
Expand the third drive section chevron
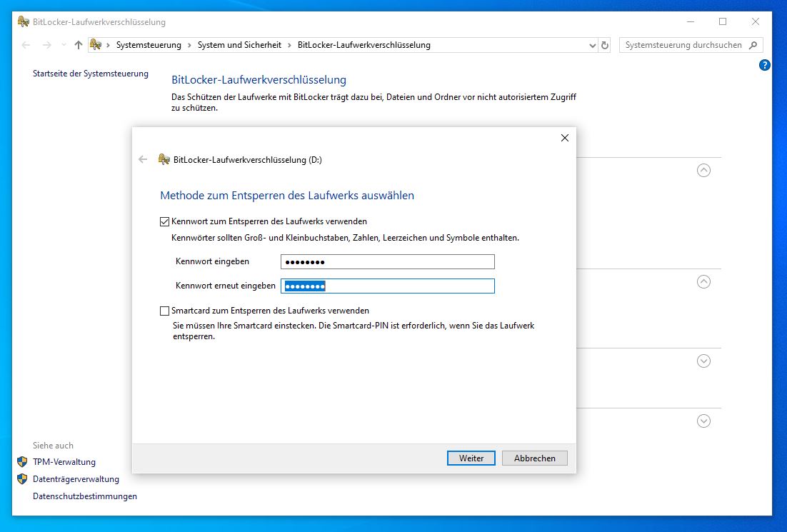703,361
